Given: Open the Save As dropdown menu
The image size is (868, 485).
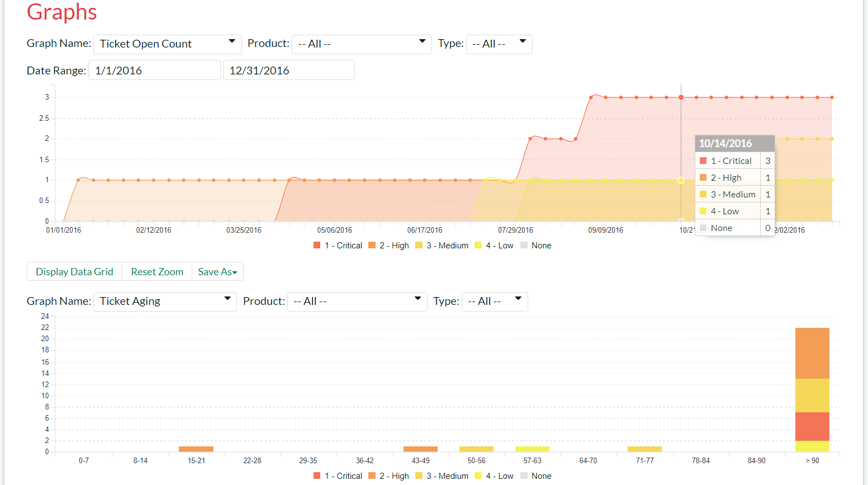Looking at the screenshot, I should tap(217, 272).
